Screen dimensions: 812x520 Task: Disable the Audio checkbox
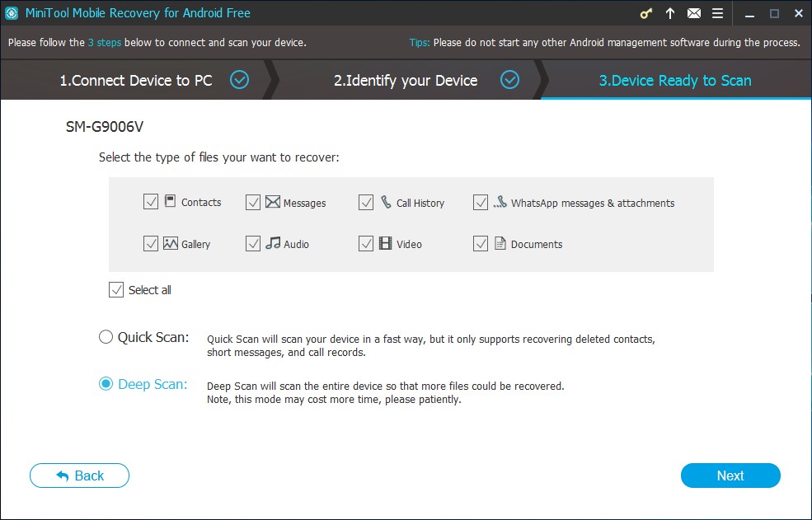[x=253, y=243]
